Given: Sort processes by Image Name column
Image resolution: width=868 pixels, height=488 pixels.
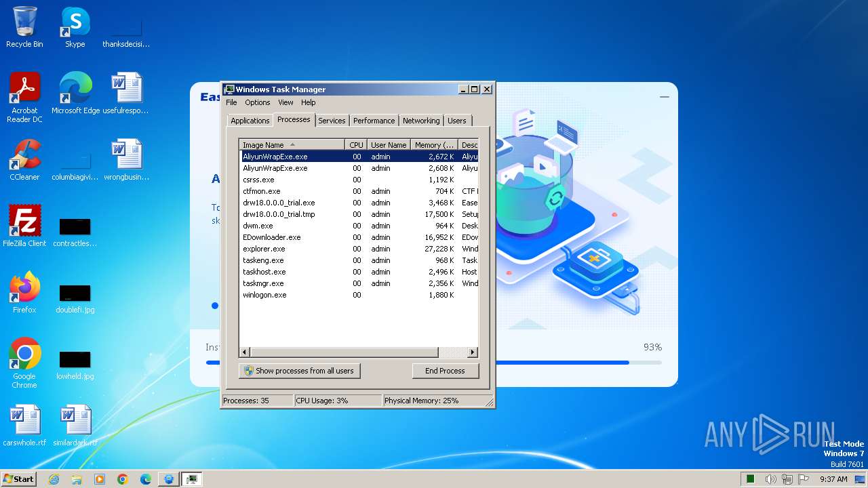Looking at the screenshot, I should click(292, 144).
